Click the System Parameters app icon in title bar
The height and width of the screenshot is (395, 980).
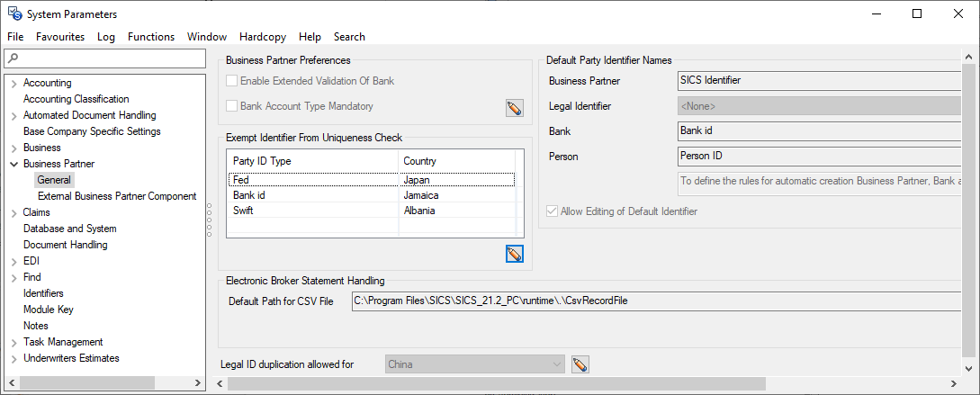14,13
